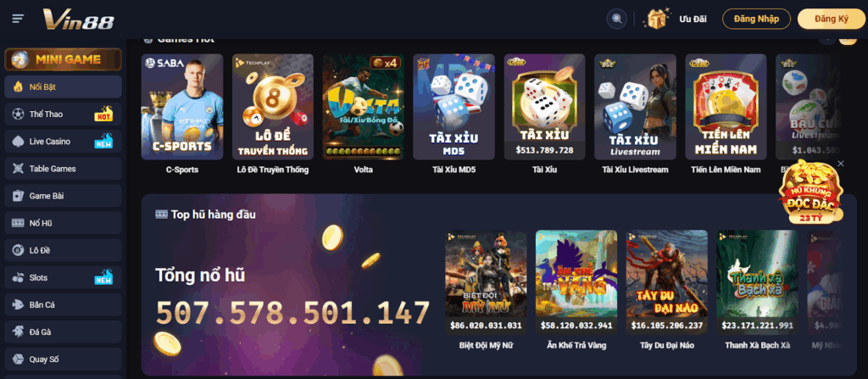
Task: Click the search magnifier icon
Action: click(x=617, y=19)
